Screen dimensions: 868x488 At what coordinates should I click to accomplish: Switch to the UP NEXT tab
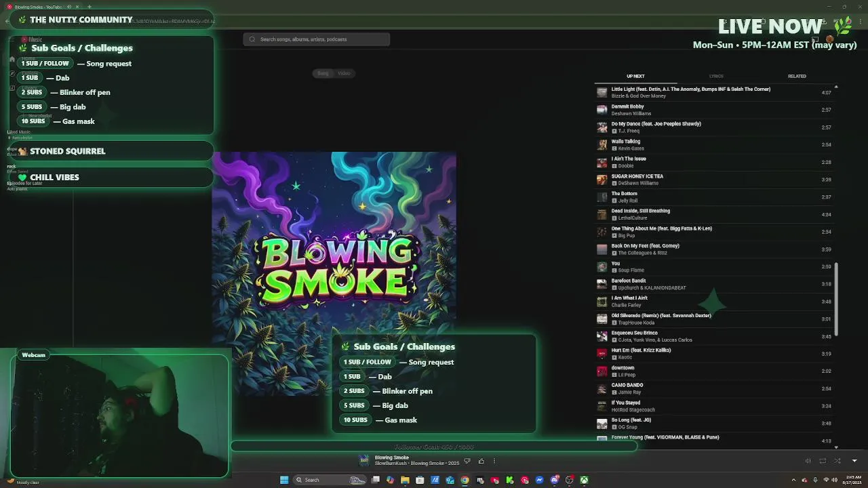[635, 77]
